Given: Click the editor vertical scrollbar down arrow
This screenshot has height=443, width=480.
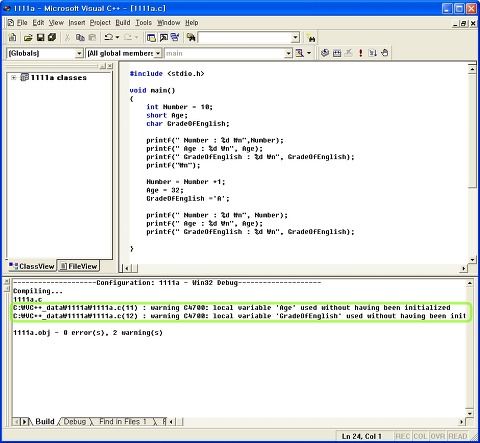Looking at the screenshot, I should coord(472,260).
